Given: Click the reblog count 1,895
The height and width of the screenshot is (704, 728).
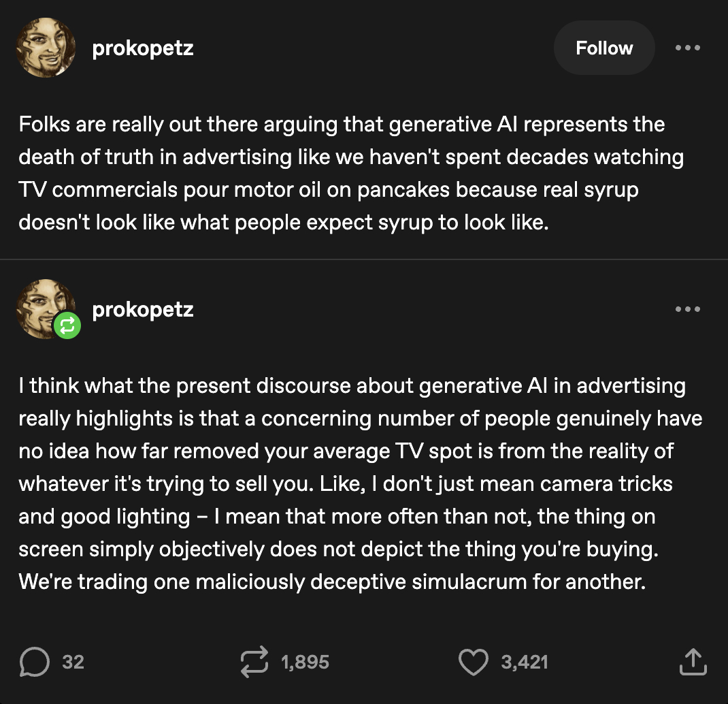Looking at the screenshot, I should pyautogui.click(x=305, y=662).
